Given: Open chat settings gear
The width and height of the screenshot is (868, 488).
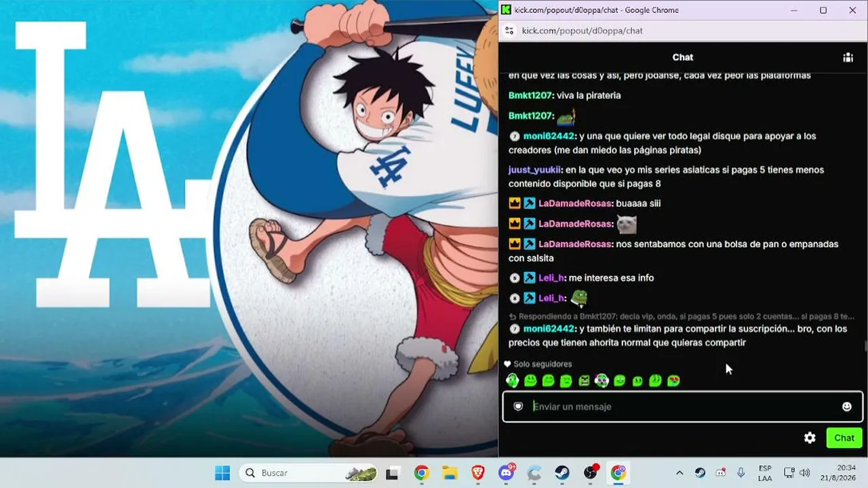Looking at the screenshot, I should [810, 438].
